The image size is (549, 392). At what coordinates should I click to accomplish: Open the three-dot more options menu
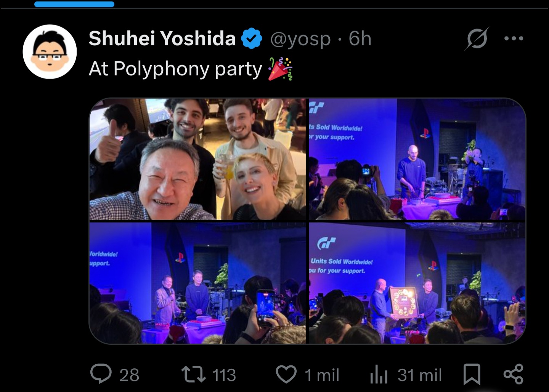point(514,38)
